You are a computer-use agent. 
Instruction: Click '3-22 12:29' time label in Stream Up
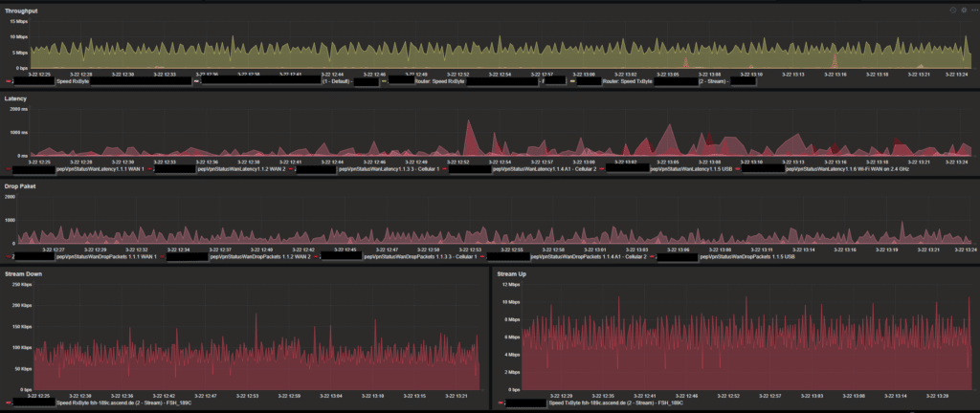(x=560, y=396)
